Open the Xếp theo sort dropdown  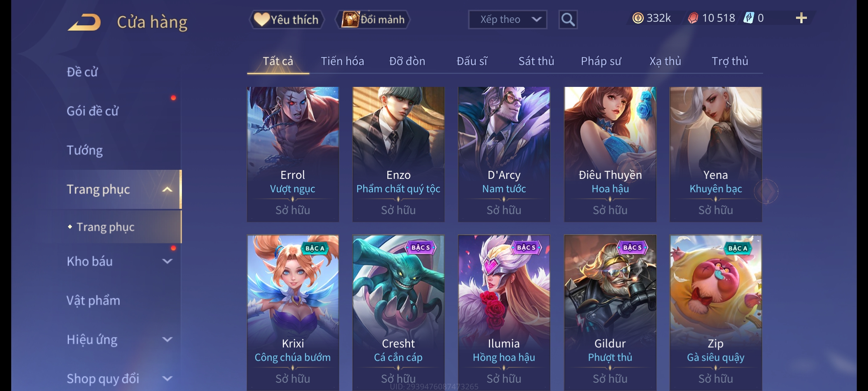(x=507, y=20)
